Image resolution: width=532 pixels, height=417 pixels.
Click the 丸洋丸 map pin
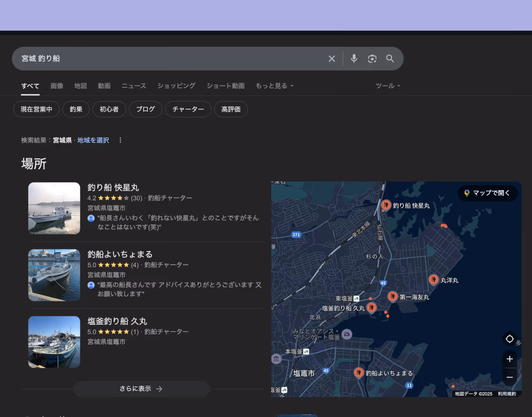434,279
